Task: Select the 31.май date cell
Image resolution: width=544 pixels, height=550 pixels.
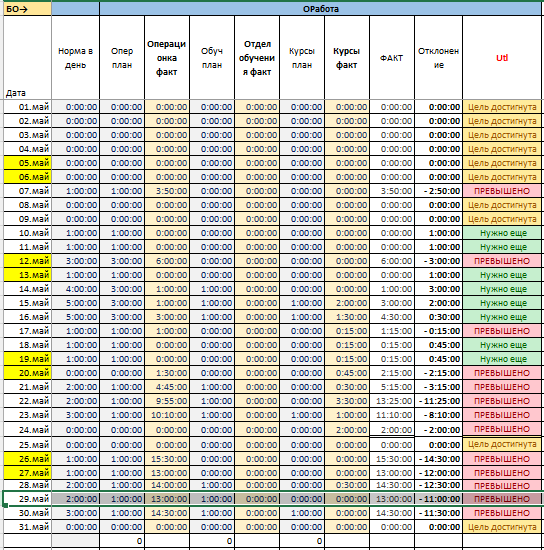Action: tap(27, 527)
